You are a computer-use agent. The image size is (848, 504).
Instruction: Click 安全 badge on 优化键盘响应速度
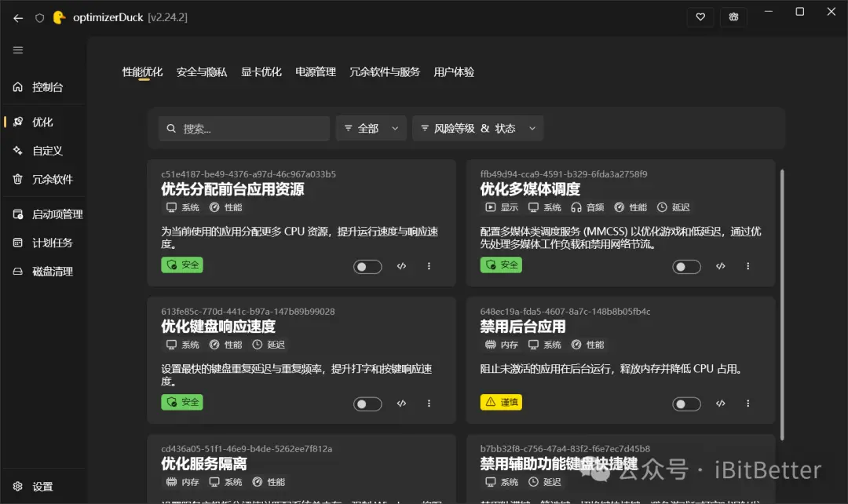182,402
